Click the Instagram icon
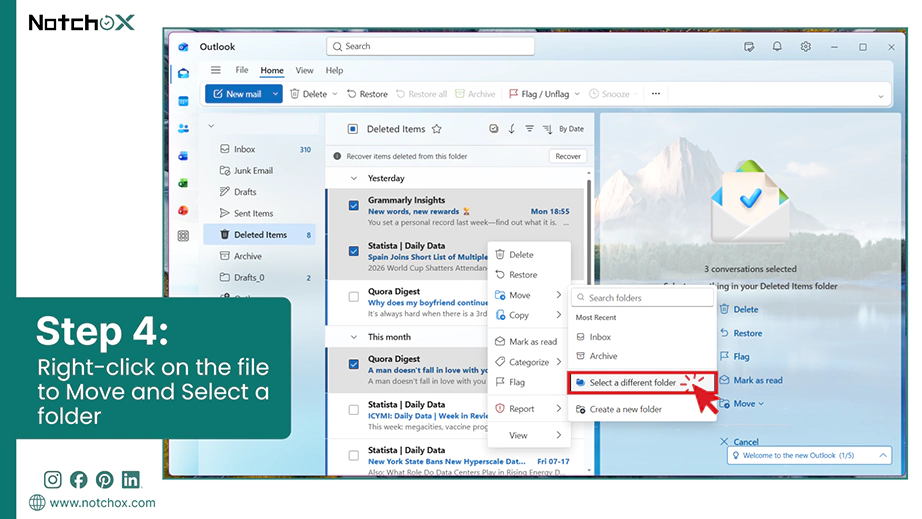Screen dimensions: 922x519 click(x=52, y=480)
